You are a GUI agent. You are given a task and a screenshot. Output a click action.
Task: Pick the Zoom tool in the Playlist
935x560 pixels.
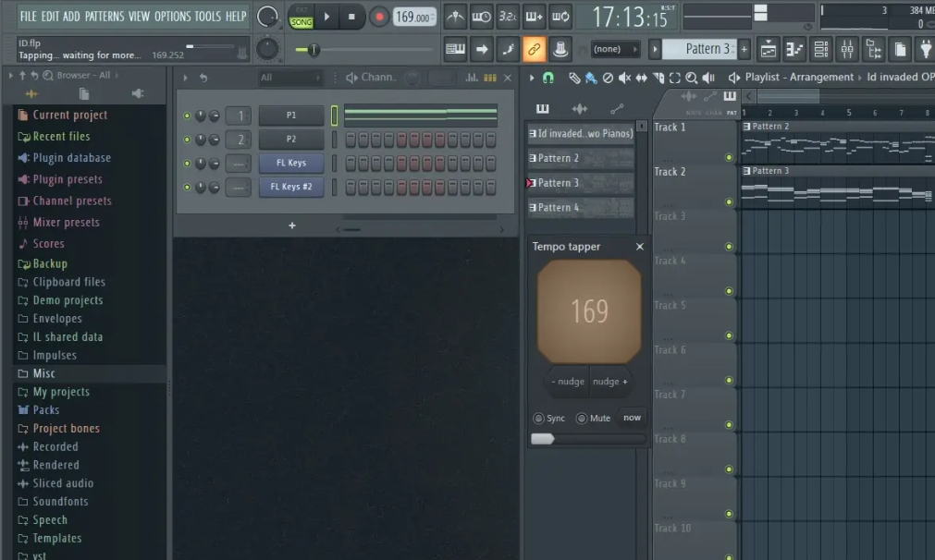pos(693,78)
